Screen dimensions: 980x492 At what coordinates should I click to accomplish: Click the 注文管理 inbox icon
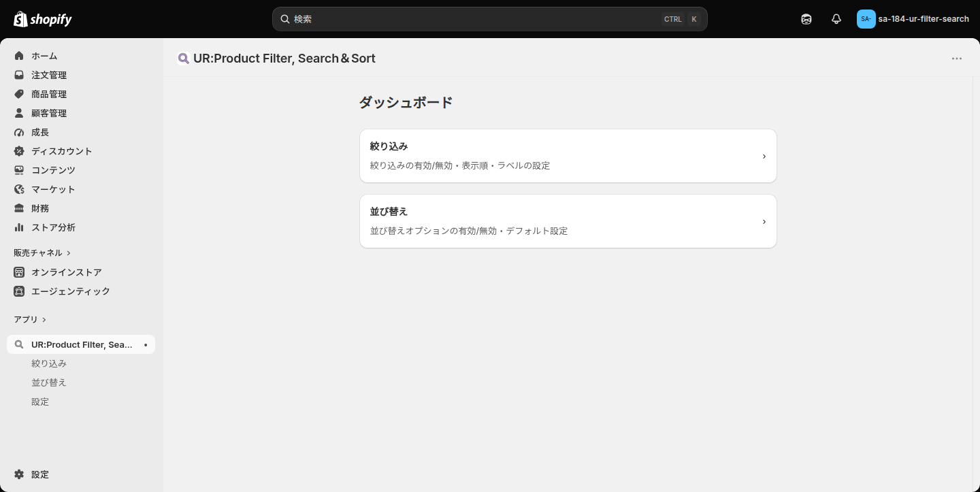[19, 75]
